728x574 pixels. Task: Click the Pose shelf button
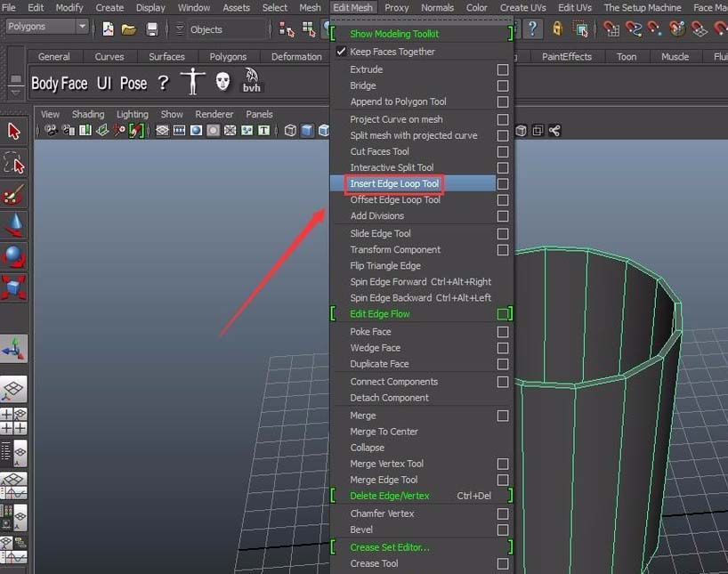click(133, 84)
